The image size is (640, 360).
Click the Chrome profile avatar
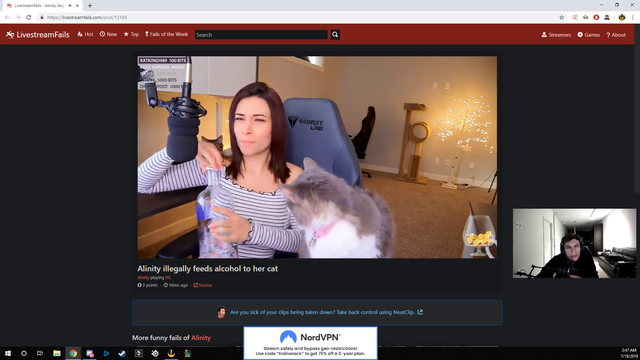tap(622, 17)
